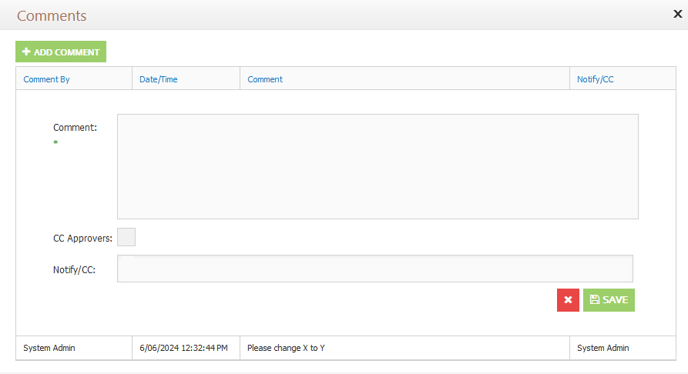The image size is (688, 374).
Task: Select the System Admin comment author cell
Action: (x=74, y=348)
